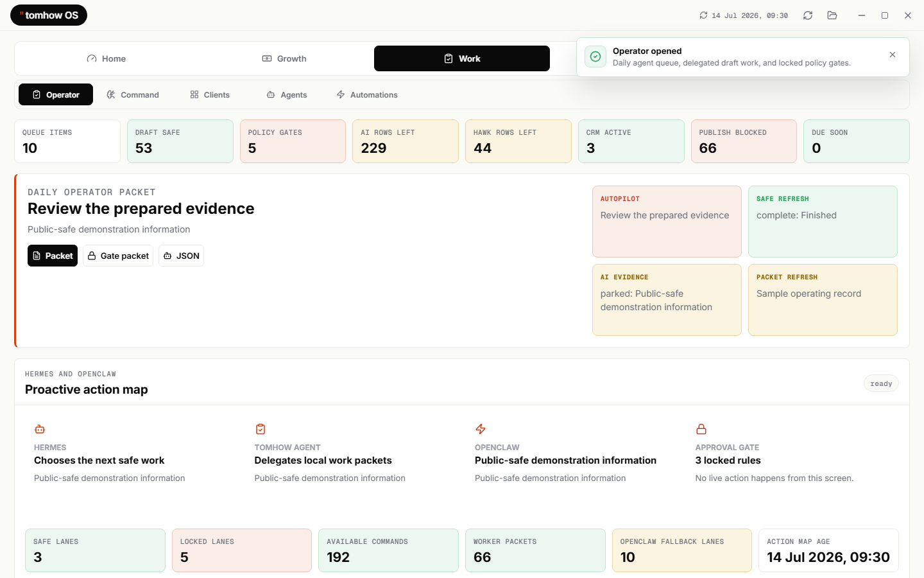Click the Hermes robot icon

pos(40,429)
